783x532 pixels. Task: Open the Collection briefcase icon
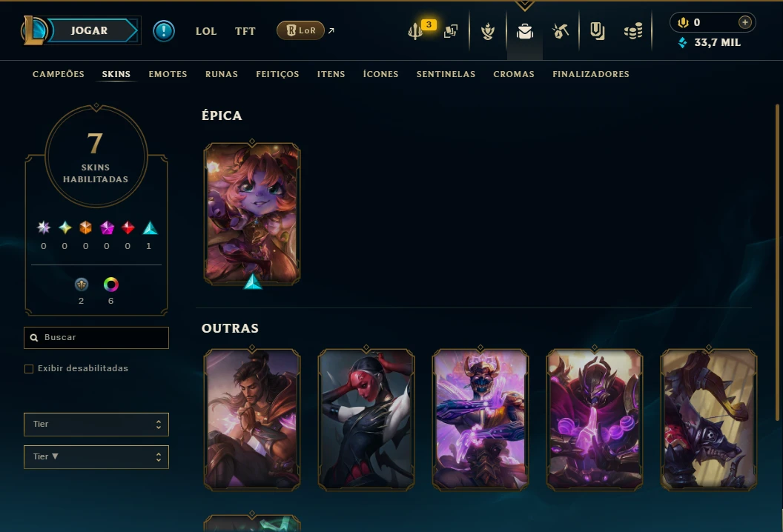coord(524,31)
